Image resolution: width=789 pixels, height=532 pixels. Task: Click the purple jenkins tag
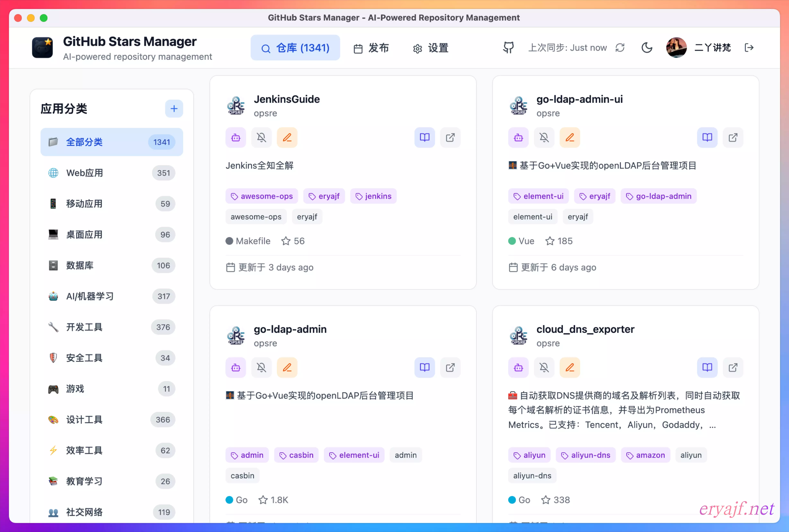click(x=373, y=196)
